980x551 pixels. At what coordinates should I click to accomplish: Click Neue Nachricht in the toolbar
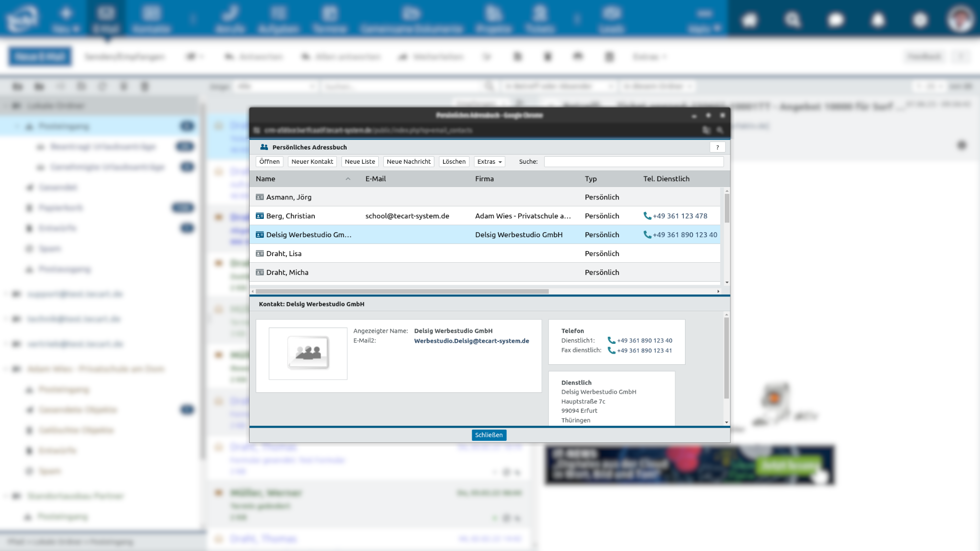point(408,162)
